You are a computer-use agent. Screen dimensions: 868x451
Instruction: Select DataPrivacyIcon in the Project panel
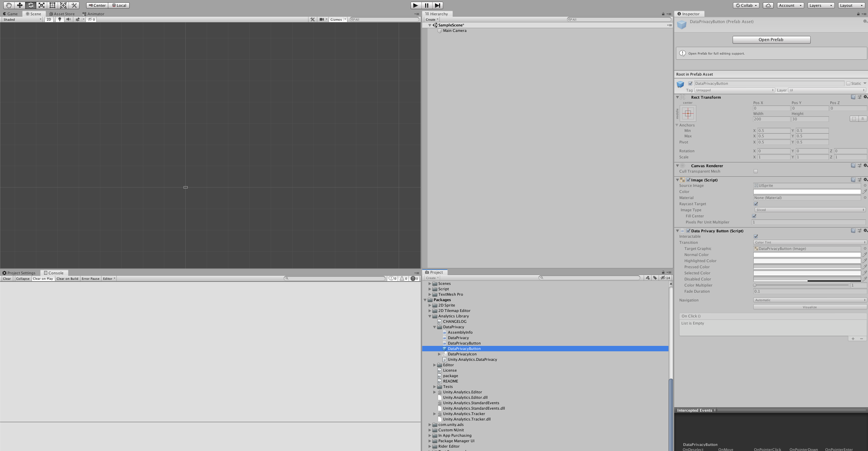pos(462,354)
